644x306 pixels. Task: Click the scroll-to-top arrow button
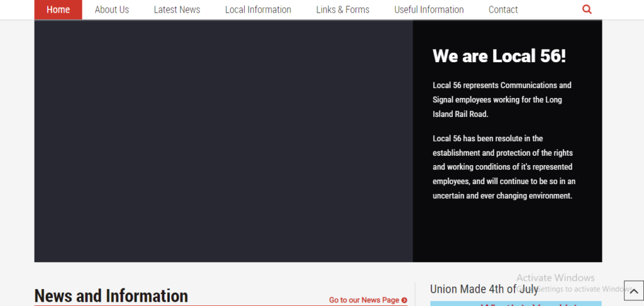pyautogui.click(x=633, y=291)
